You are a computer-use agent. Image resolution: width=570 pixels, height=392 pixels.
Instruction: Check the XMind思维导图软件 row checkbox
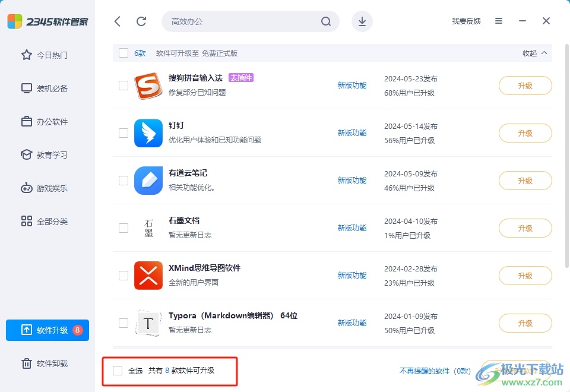coord(123,276)
